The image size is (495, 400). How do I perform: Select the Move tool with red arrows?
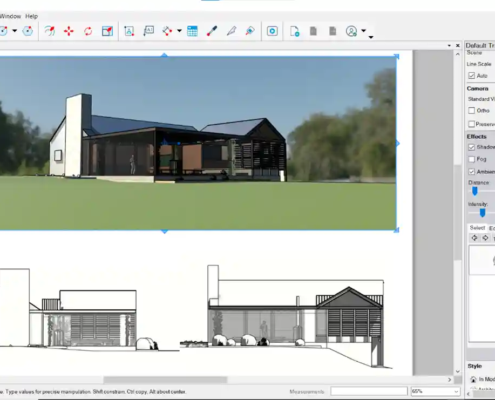[69, 31]
